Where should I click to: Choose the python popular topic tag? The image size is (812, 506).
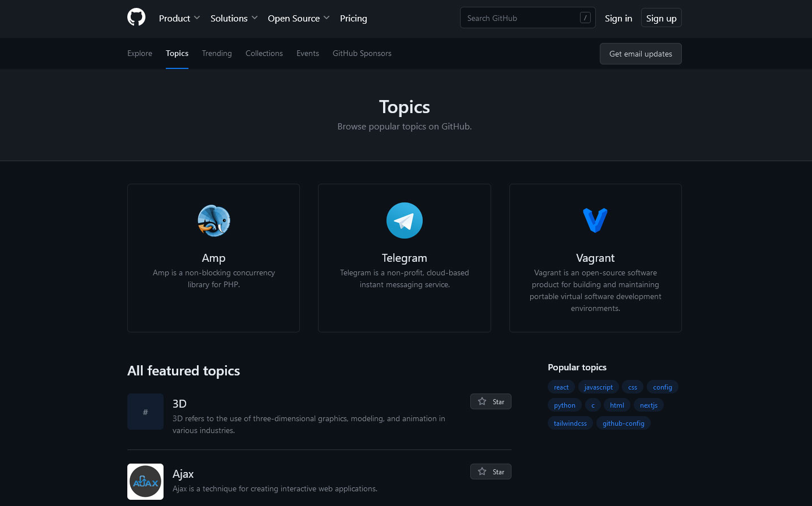tap(564, 405)
